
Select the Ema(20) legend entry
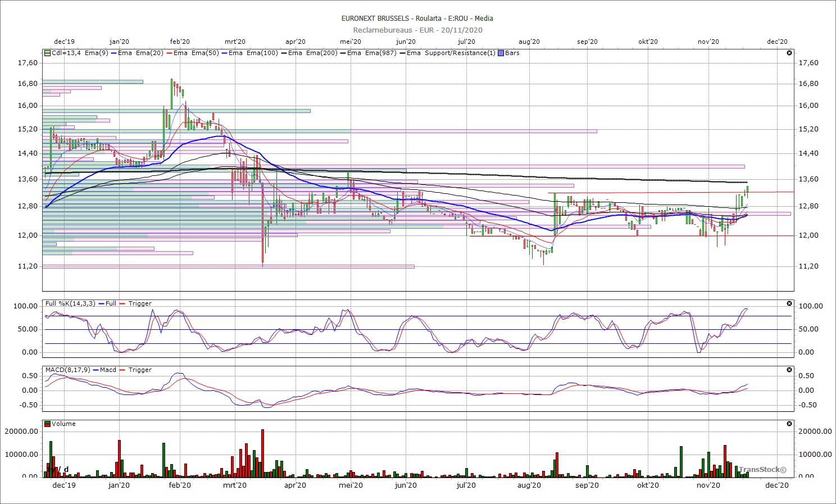tap(149, 53)
